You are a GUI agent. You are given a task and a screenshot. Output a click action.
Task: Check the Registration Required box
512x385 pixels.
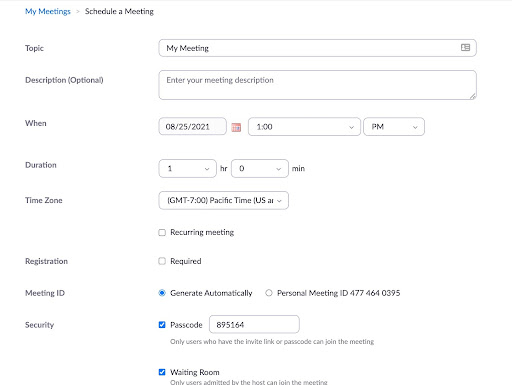click(x=162, y=261)
